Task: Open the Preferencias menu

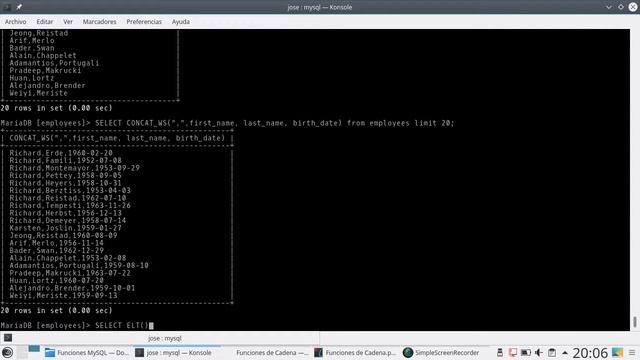Action: coord(144,22)
